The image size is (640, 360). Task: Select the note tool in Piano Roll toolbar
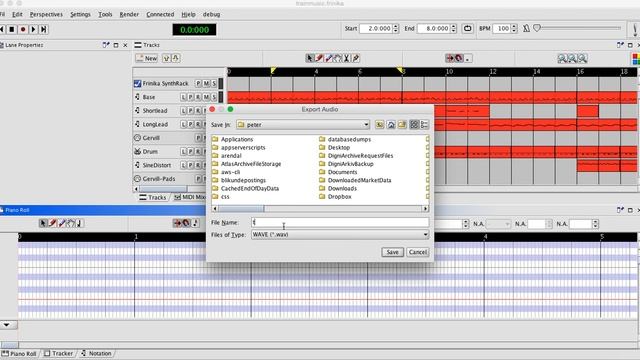(x=80, y=223)
